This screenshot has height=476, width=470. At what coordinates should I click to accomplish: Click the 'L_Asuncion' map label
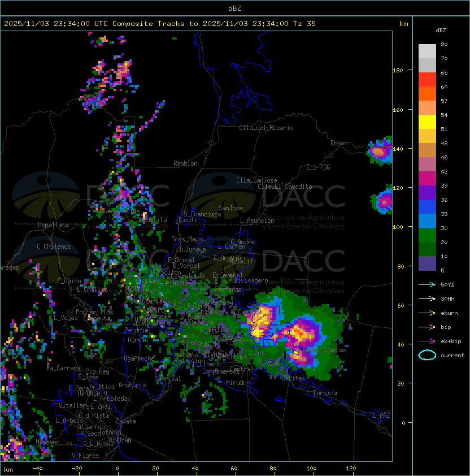(257, 220)
